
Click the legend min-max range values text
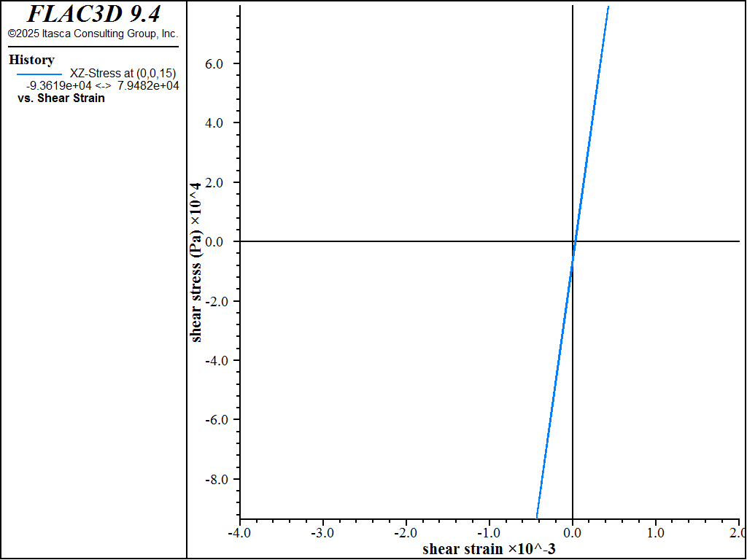point(102,85)
